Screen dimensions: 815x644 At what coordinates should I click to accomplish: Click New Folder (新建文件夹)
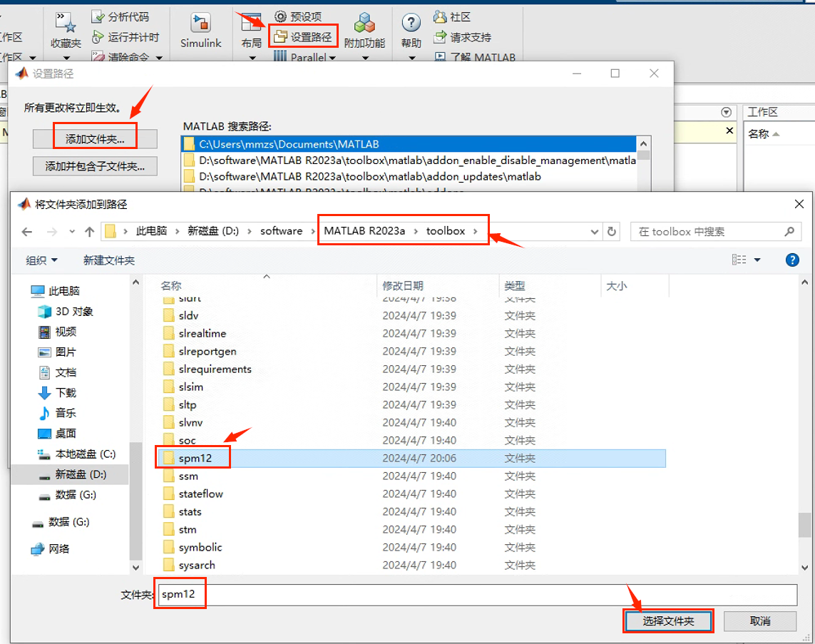109,260
